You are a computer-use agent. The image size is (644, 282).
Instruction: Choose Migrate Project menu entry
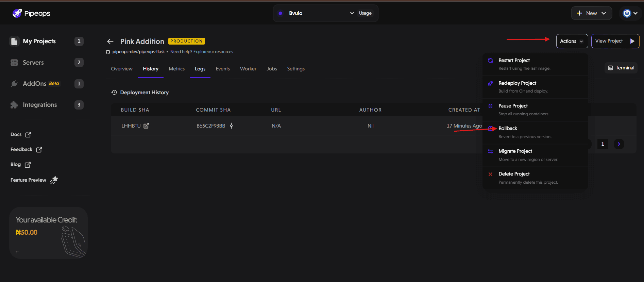tap(535, 155)
